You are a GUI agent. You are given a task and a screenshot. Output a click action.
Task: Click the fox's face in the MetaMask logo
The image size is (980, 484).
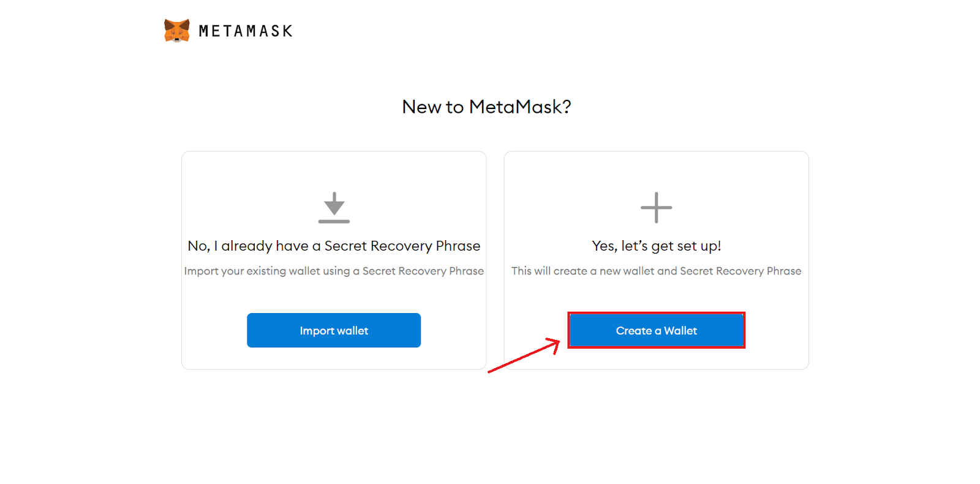[x=177, y=32]
